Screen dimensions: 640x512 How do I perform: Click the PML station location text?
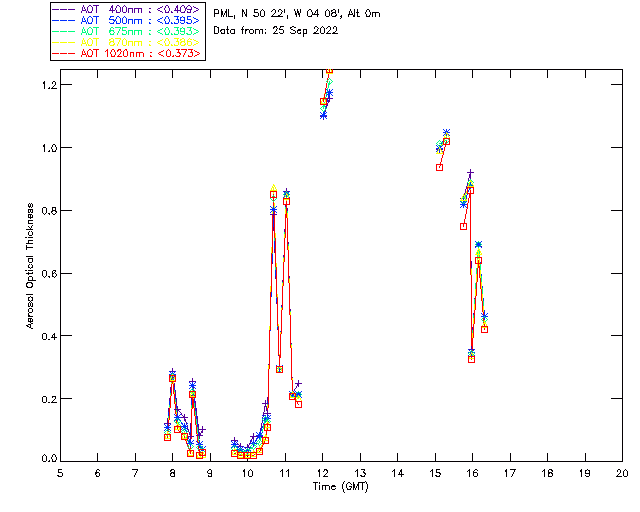pyautogui.click(x=297, y=14)
